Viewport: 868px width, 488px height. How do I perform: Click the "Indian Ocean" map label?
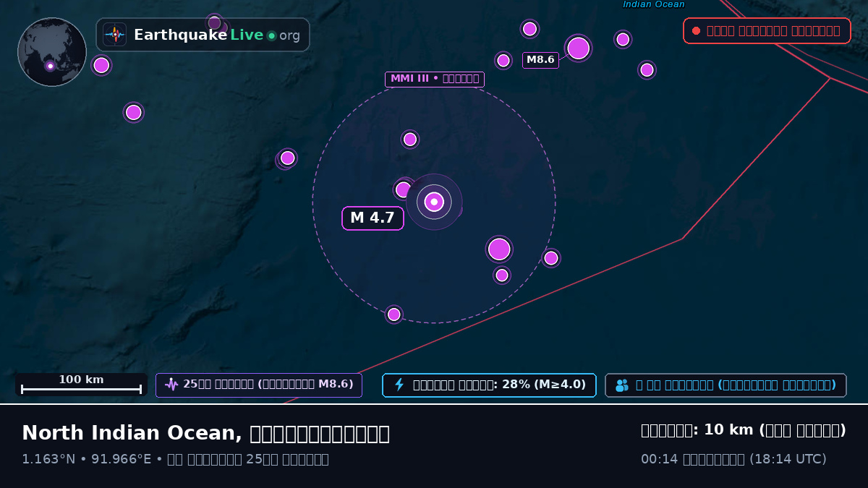click(x=654, y=4)
